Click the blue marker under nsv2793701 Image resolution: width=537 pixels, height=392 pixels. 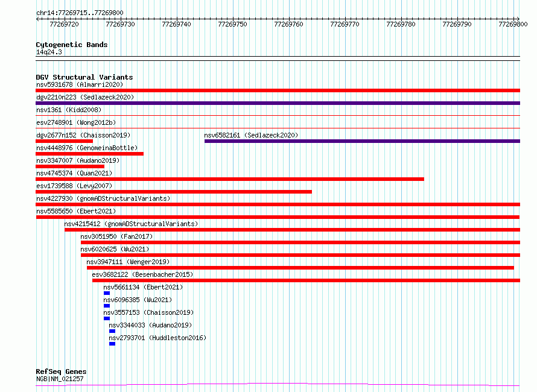pos(112,344)
